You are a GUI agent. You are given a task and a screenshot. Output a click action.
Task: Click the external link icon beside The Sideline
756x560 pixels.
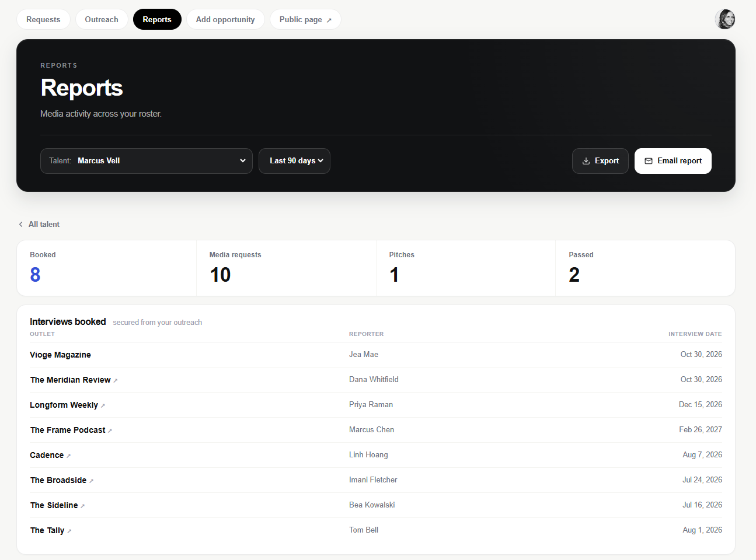[82, 506]
